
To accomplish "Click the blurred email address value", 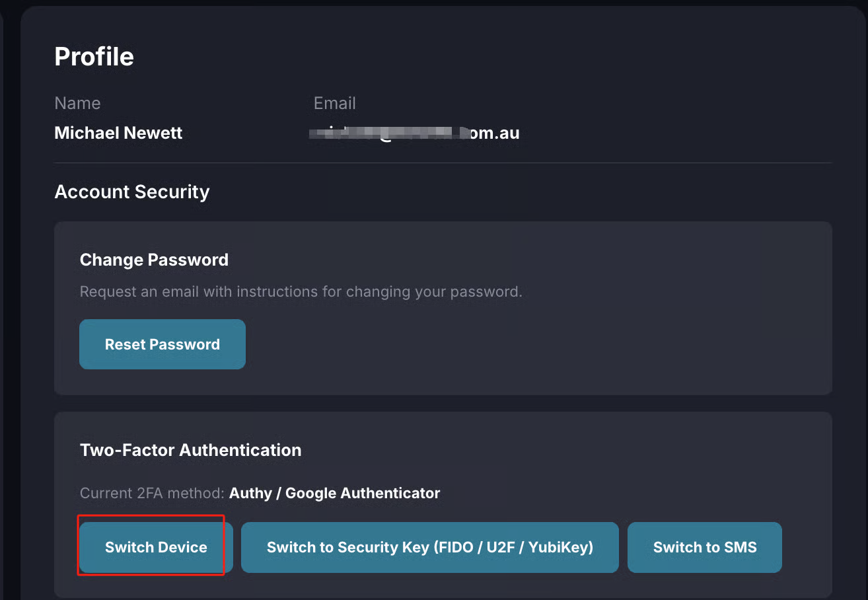I will click(416, 133).
